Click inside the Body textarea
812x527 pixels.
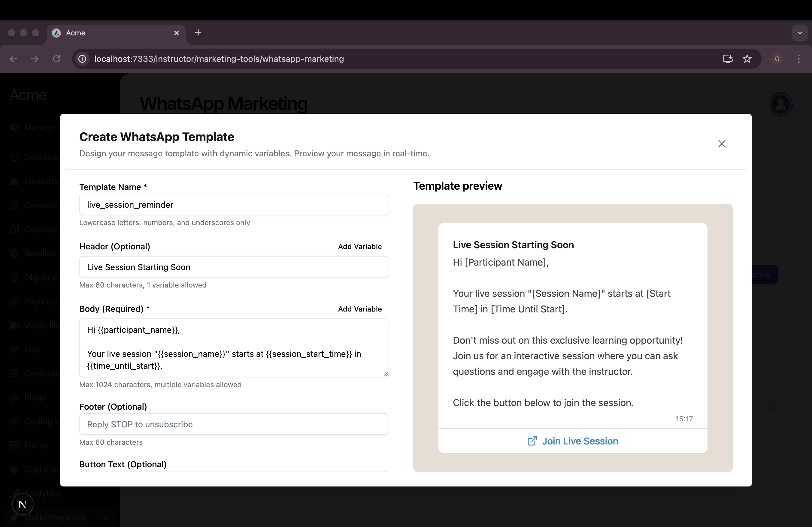[234, 348]
